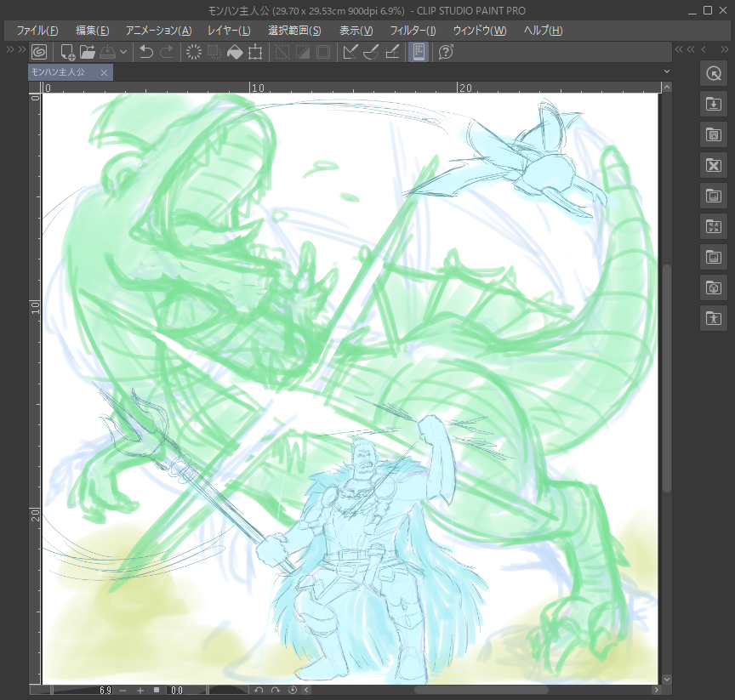This screenshot has width=735, height=700.
Task: Click the fit-to-screen square button
Action: coord(157,690)
